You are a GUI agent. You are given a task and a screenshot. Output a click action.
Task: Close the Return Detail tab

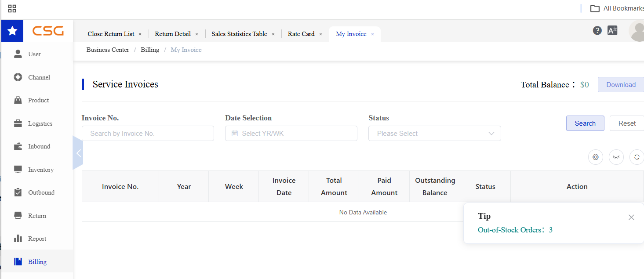(x=196, y=34)
